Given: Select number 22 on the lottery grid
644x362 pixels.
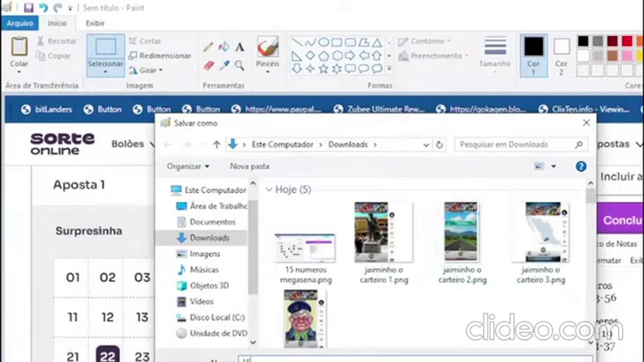Looking at the screenshot, I should coord(108,355).
